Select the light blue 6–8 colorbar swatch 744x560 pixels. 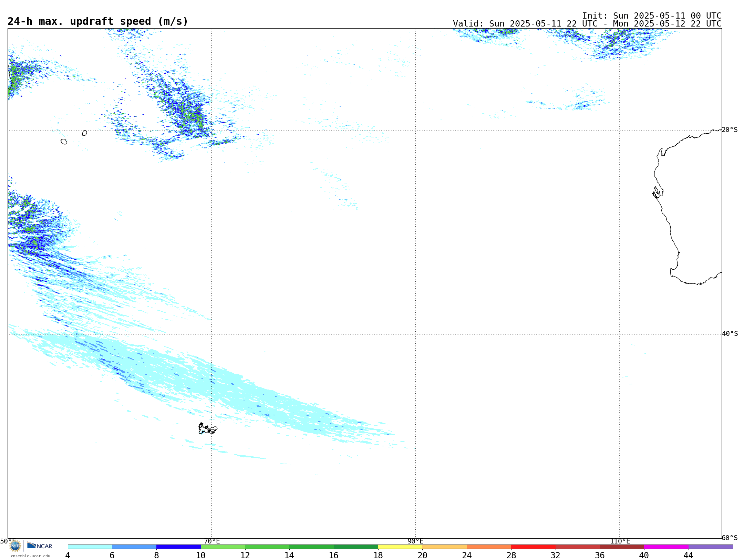(x=134, y=547)
